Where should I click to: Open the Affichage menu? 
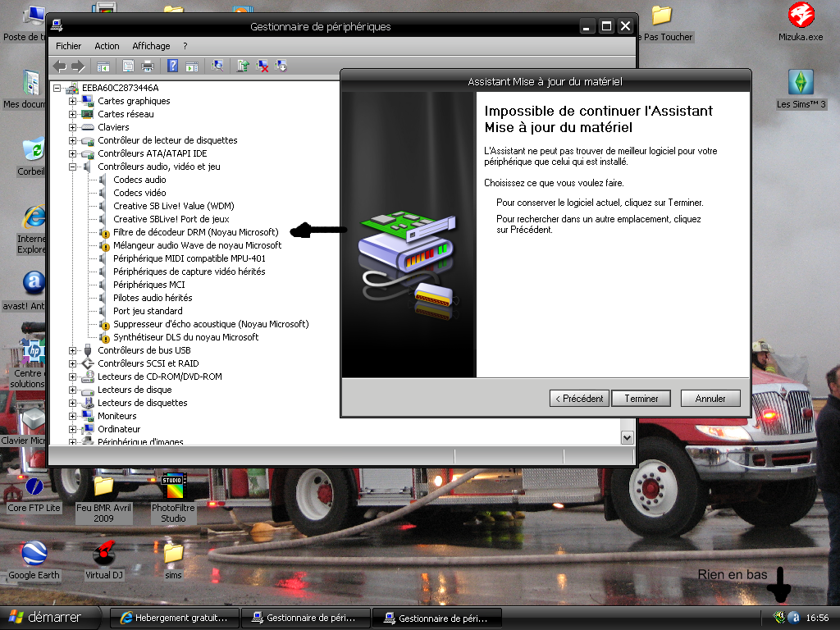coord(151,46)
